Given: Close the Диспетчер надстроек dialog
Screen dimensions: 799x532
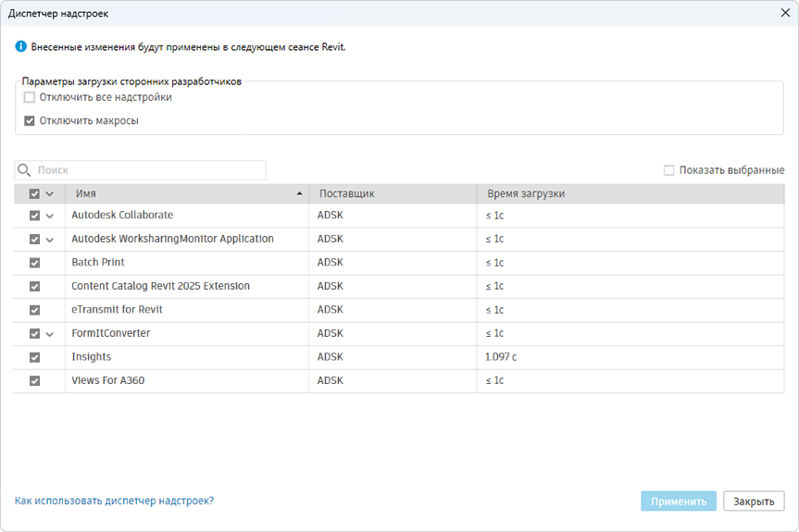Looking at the screenshot, I should (785, 13).
